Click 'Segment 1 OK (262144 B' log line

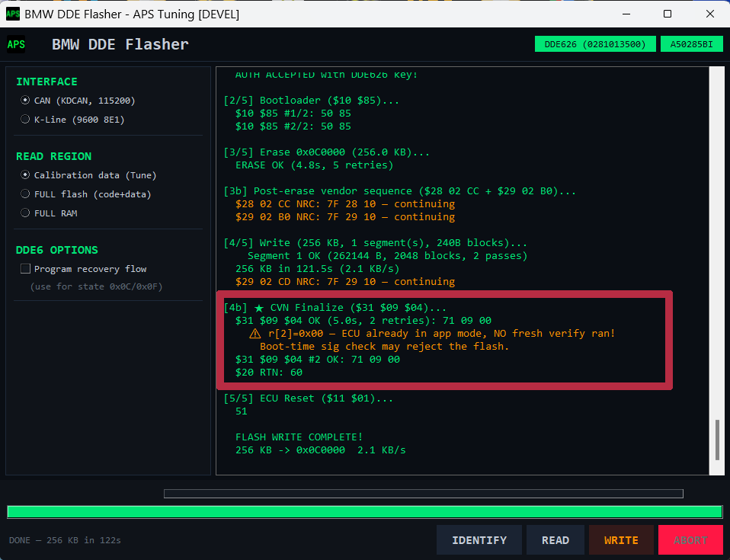(387, 256)
